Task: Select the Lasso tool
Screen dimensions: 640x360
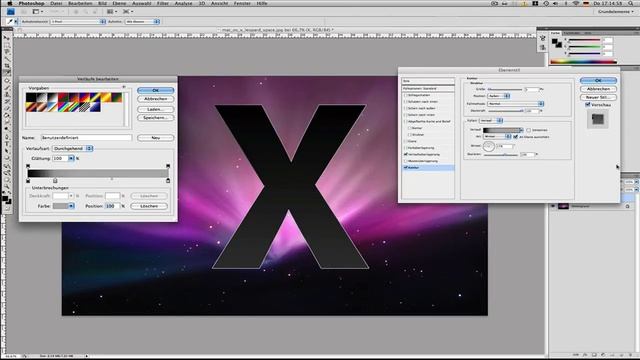Action: (7, 52)
